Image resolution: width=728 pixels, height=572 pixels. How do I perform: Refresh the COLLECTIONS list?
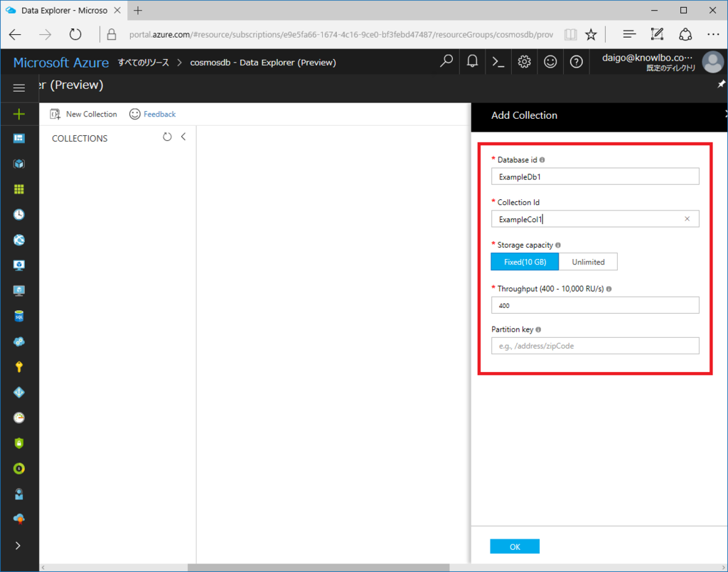click(x=167, y=137)
